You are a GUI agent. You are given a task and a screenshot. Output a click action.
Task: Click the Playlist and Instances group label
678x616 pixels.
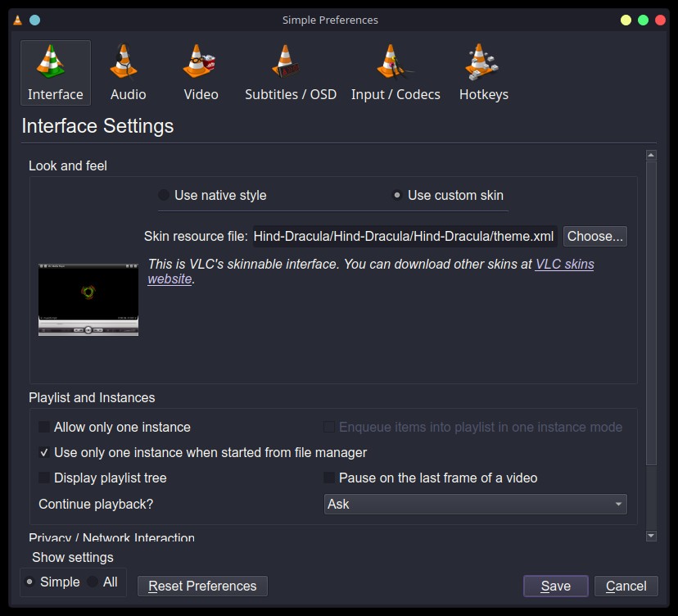(92, 397)
